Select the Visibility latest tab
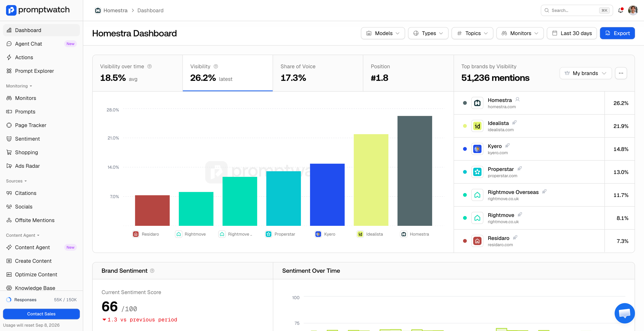The image size is (644, 331). 227,73
